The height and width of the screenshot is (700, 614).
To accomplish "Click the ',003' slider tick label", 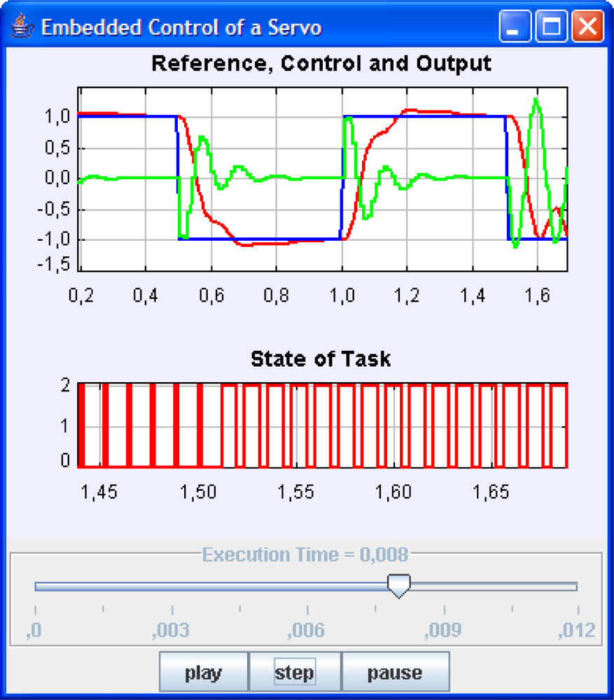I will tap(171, 631).
